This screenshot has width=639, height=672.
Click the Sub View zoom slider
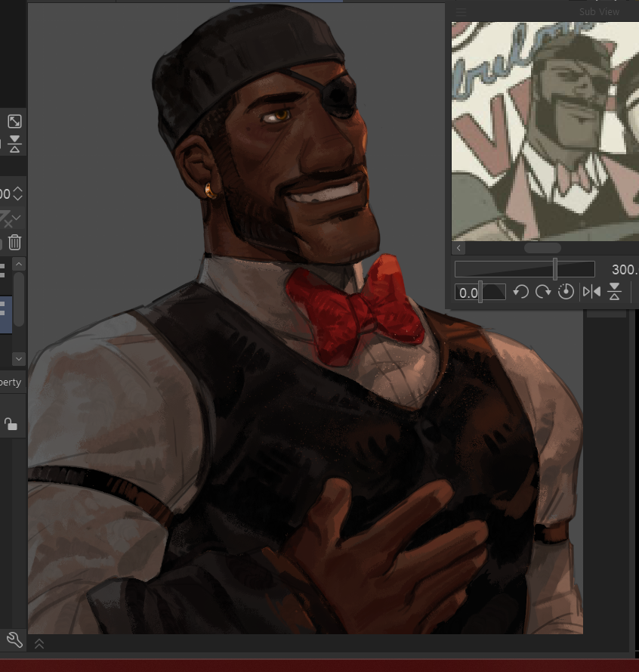(x=525, y=269)
